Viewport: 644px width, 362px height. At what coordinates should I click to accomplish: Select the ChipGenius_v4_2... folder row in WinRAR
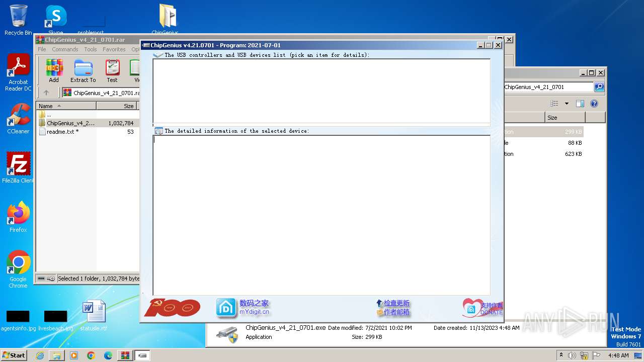click(88, 123)
